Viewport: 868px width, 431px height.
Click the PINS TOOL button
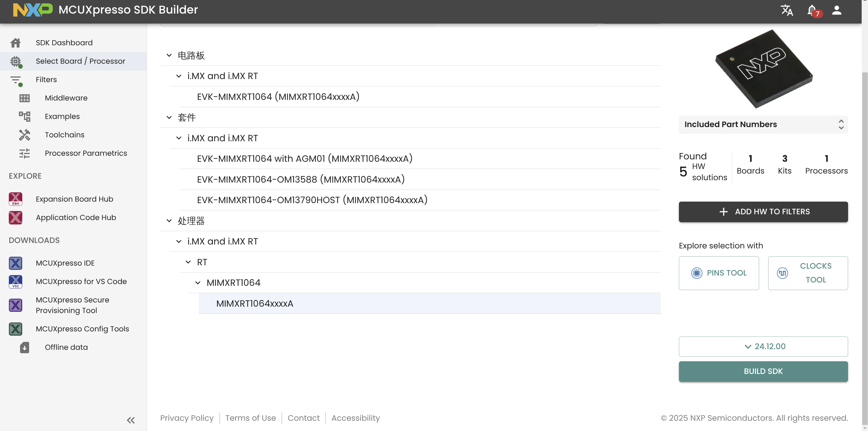click(x=719, y=273)
